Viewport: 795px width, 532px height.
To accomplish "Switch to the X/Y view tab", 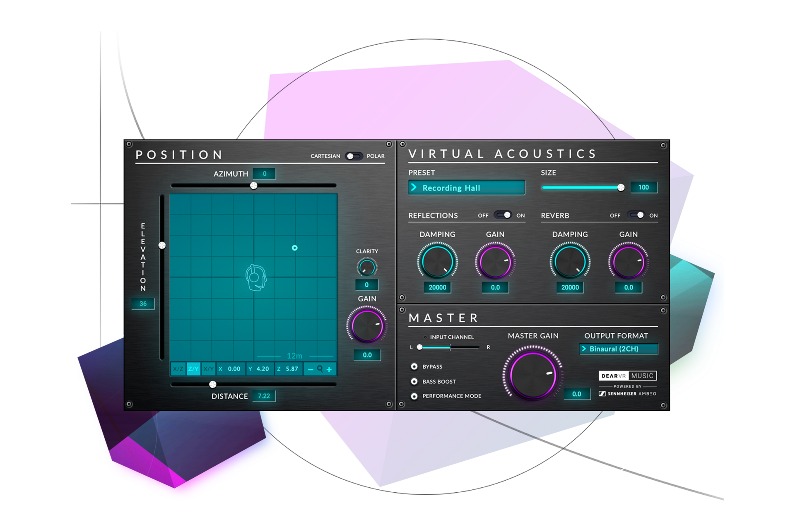I will click(x=208, y=369).
